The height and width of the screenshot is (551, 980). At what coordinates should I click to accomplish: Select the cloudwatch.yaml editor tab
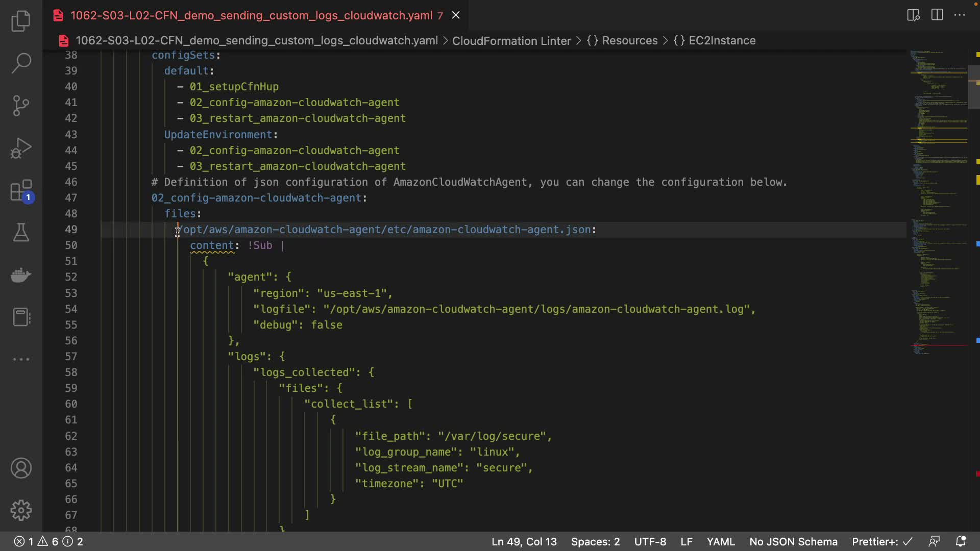coord(251,15)
